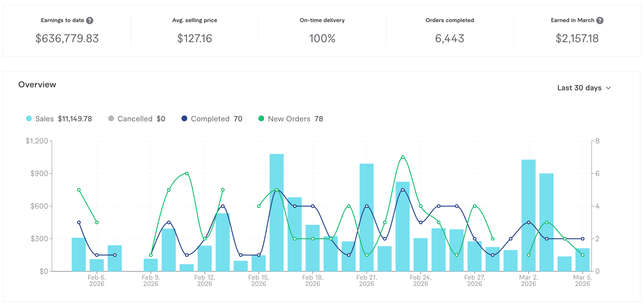Screen dimensions: 644x306
Task: Click the green New Orders legend dot
Action: 261,118
